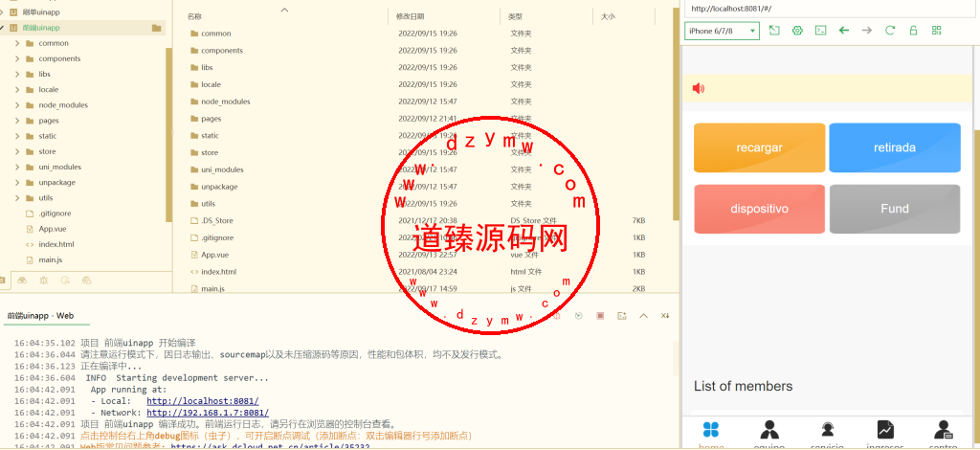
Task: Click the retirada blue button
Action: pyautogui.click(x=895, y=147)
